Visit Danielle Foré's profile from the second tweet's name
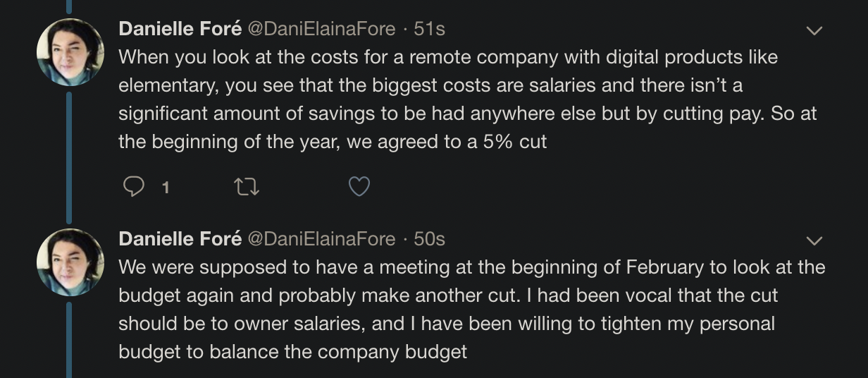The width and height of the screenshot is (868, 378). (180, 239)
